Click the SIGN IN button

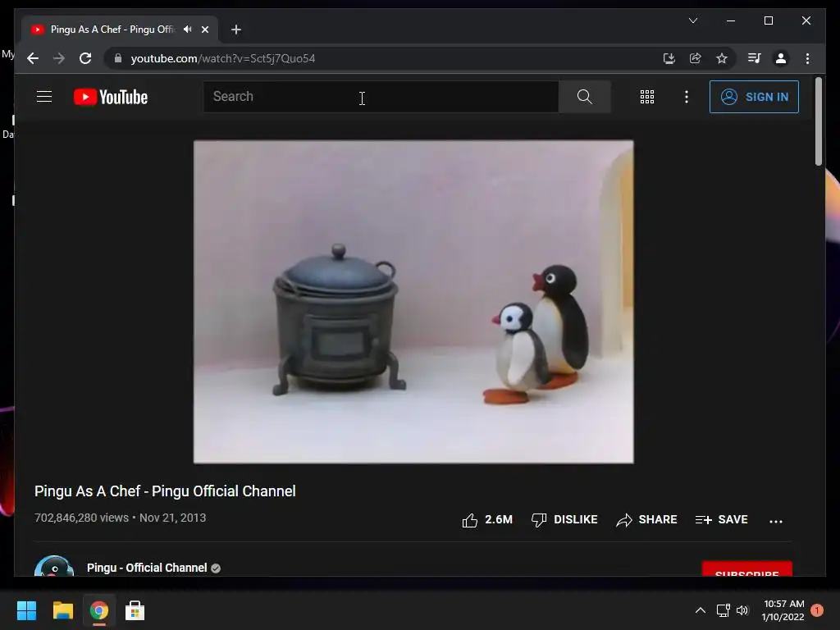(754, 97)
